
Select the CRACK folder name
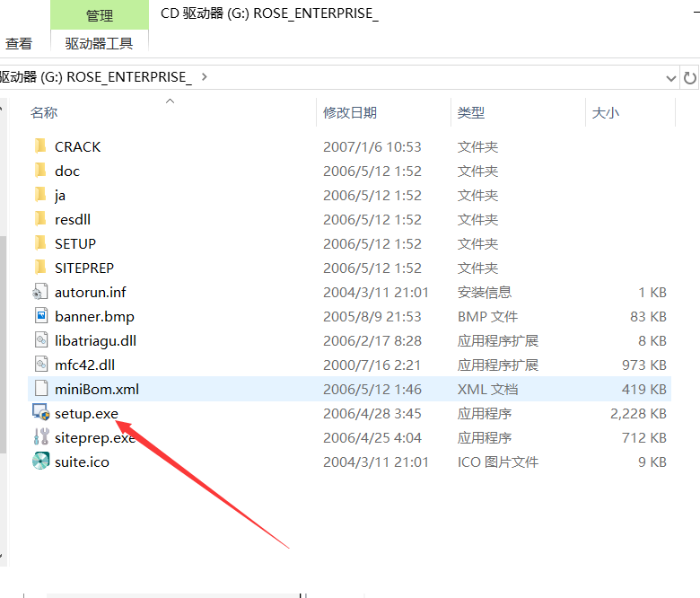78,147
